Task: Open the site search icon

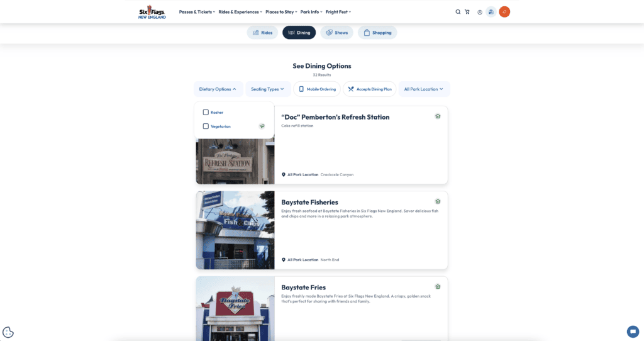Action: click(x=458, y=12)
